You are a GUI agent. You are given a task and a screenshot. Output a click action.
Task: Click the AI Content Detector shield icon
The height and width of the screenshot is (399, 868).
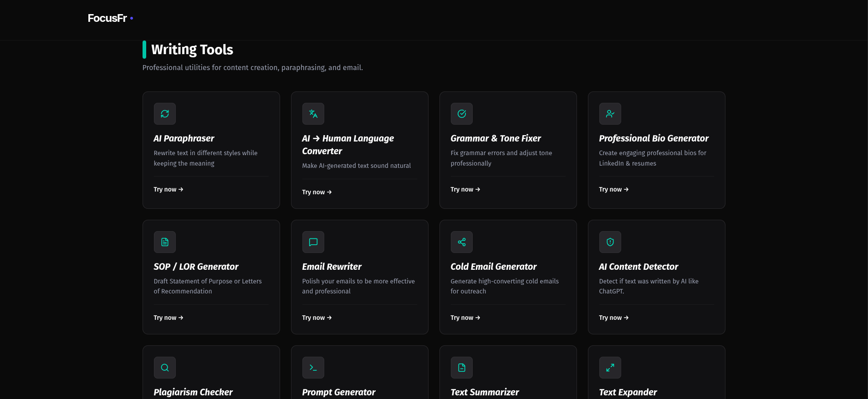pos(610,242)
